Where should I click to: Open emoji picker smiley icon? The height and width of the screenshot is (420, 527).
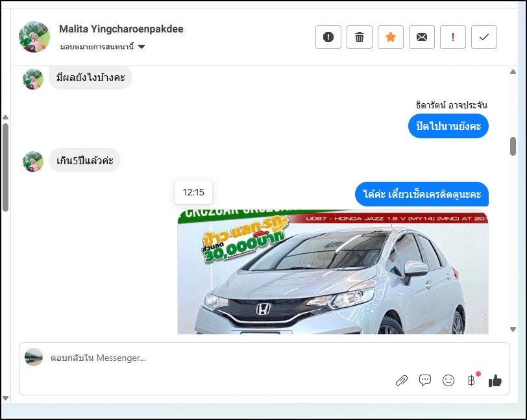pyautogui.click(x=448, y=380)
